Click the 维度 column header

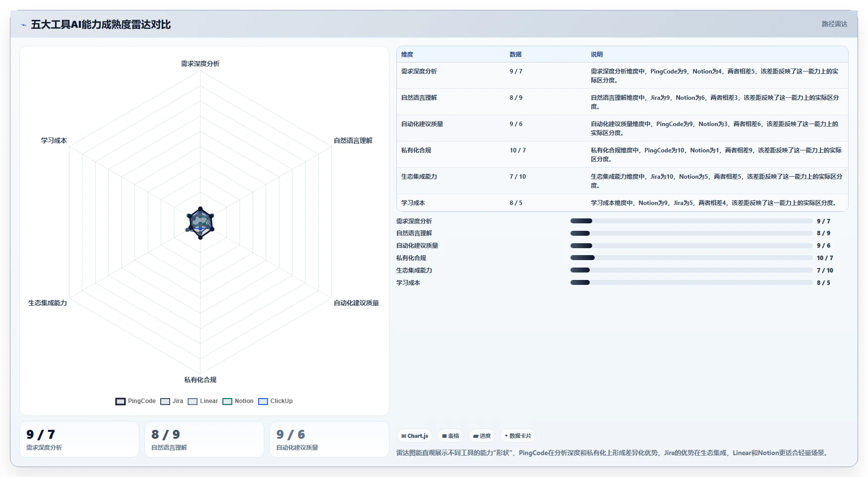click(x=407, y=55)
